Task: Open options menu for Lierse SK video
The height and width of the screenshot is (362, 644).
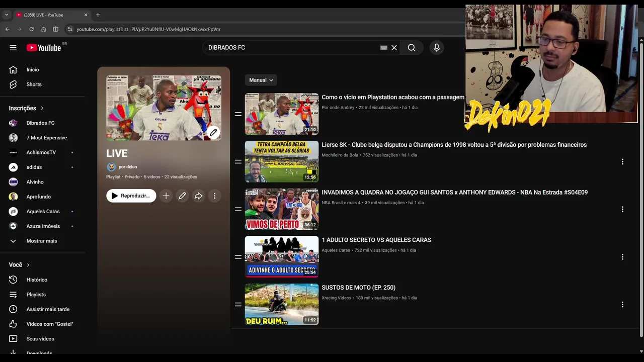Action: tap(622, 162)
